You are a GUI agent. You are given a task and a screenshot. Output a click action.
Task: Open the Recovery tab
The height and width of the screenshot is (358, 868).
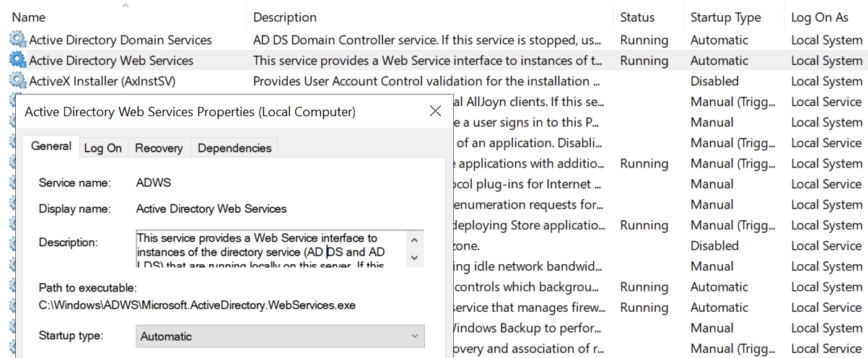(x=159, y=148)
